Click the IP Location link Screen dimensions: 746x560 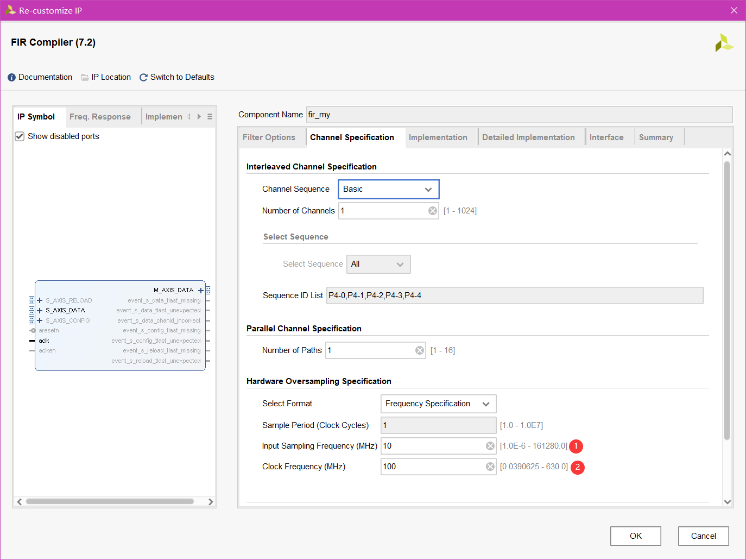click(x=111, y=78)
